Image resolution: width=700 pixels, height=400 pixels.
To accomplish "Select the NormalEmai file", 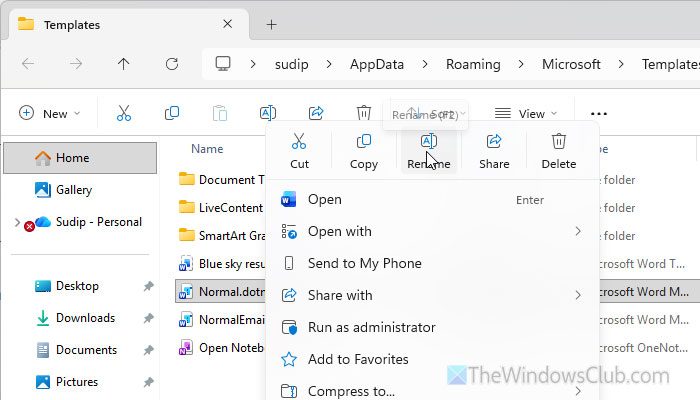I will pyautogui.click(x=221, y=320).
